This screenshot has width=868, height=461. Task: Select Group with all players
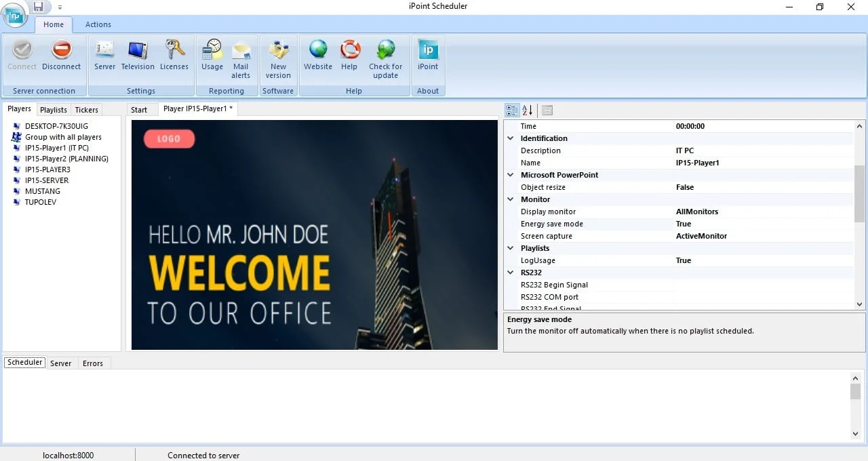click(63, 137)
